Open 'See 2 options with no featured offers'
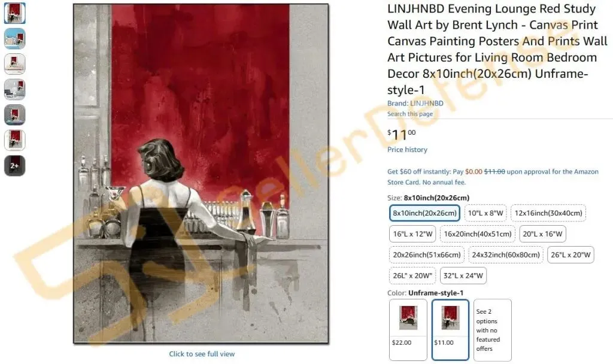 tap(492, 330)
